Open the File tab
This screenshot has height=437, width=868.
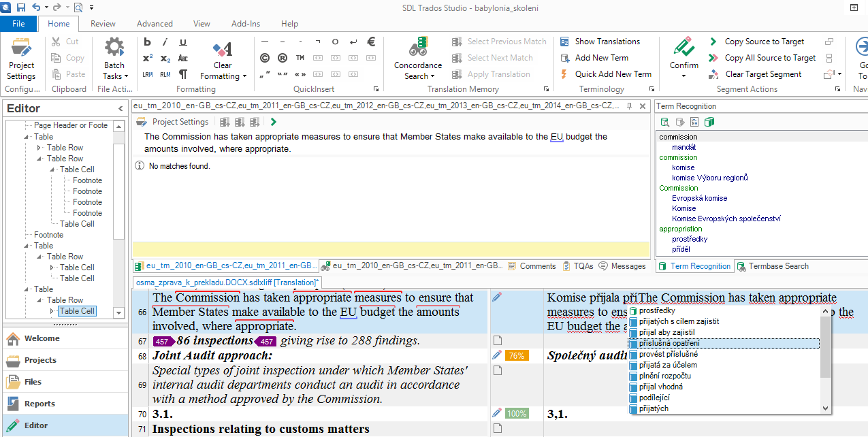[x=18, y=23]
